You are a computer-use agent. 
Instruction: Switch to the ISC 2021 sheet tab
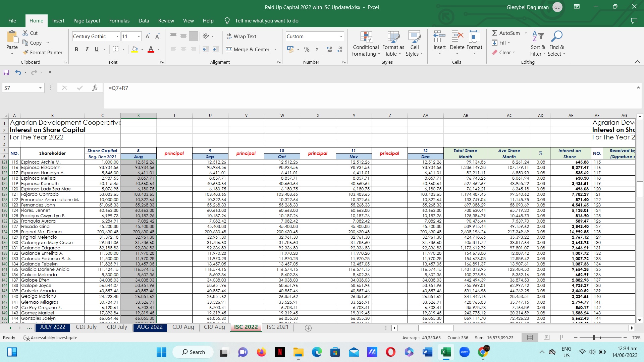pos(277,327)
